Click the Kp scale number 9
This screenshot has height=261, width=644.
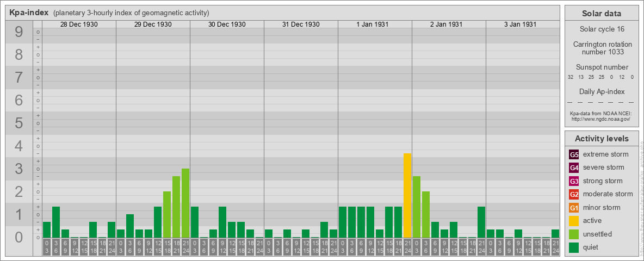pyautogui.click(x=19, y=32)
